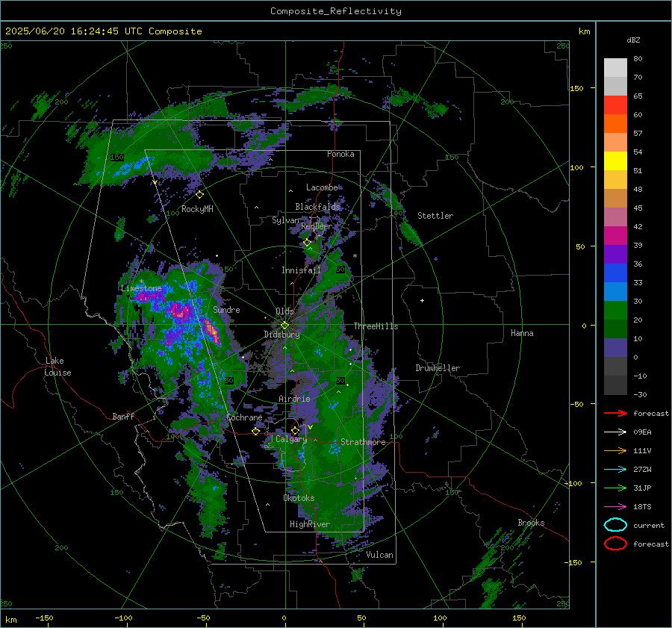This screenshot has height=628, width=672.
Task: Click the Stettler town label
Action: [x=435, y=216]
